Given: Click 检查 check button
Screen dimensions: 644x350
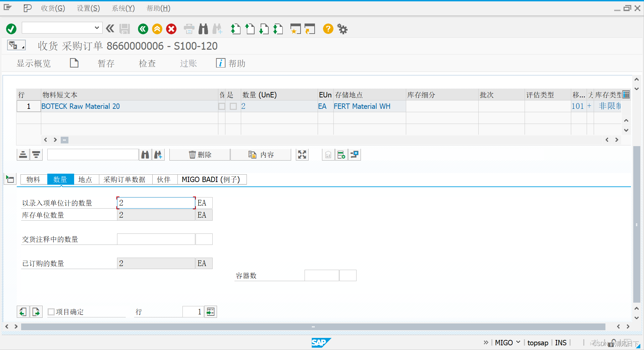Looking at the screenshot, I should (x=147, y=63).
